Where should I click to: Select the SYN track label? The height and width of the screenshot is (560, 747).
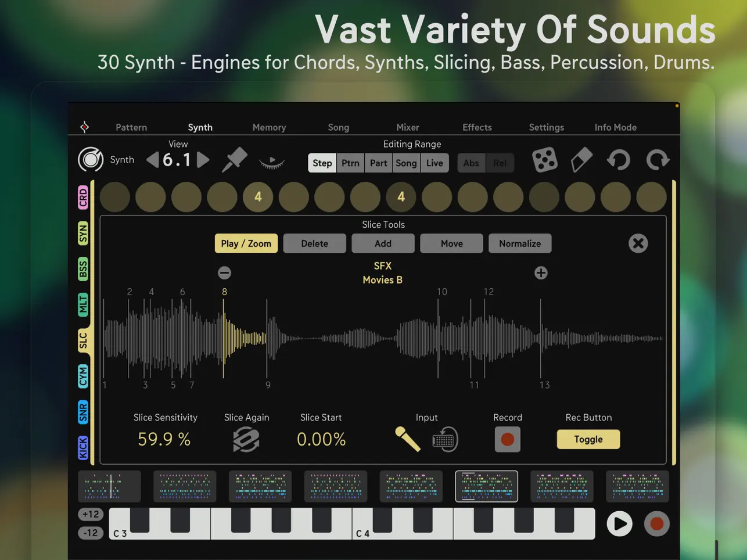click(x=83, y=234)
